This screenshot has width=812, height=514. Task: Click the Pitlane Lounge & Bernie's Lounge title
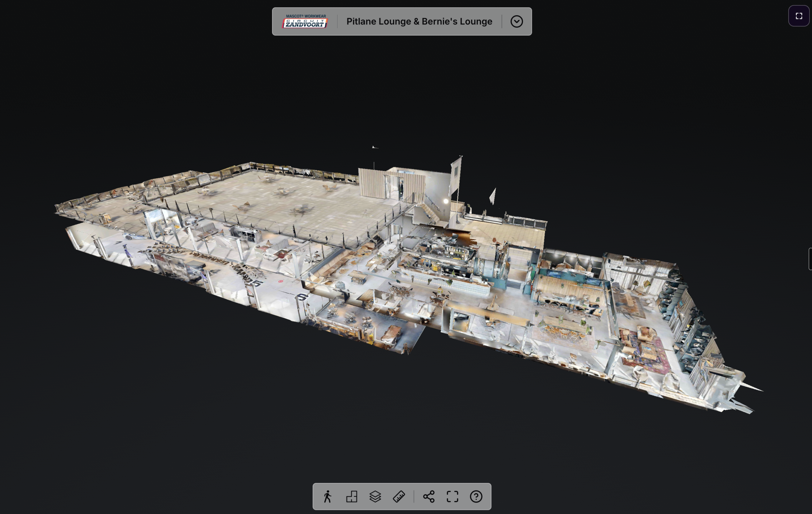419,21
